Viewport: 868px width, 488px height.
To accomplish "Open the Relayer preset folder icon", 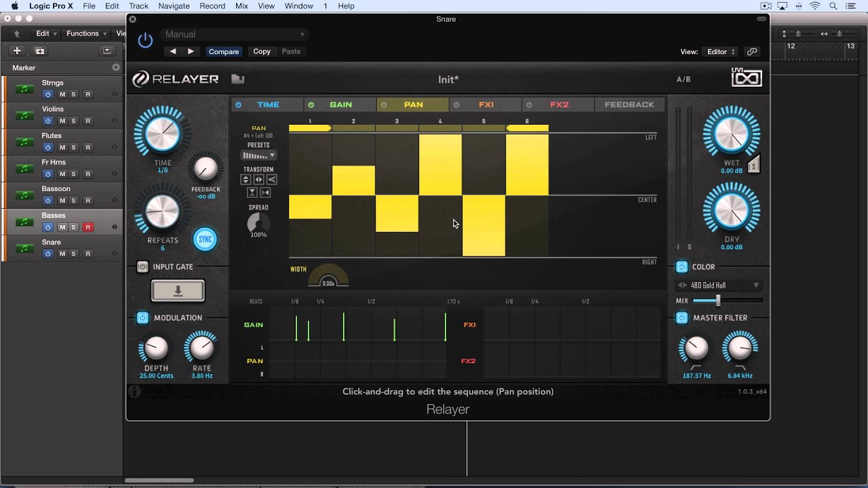I will point(237,79).
